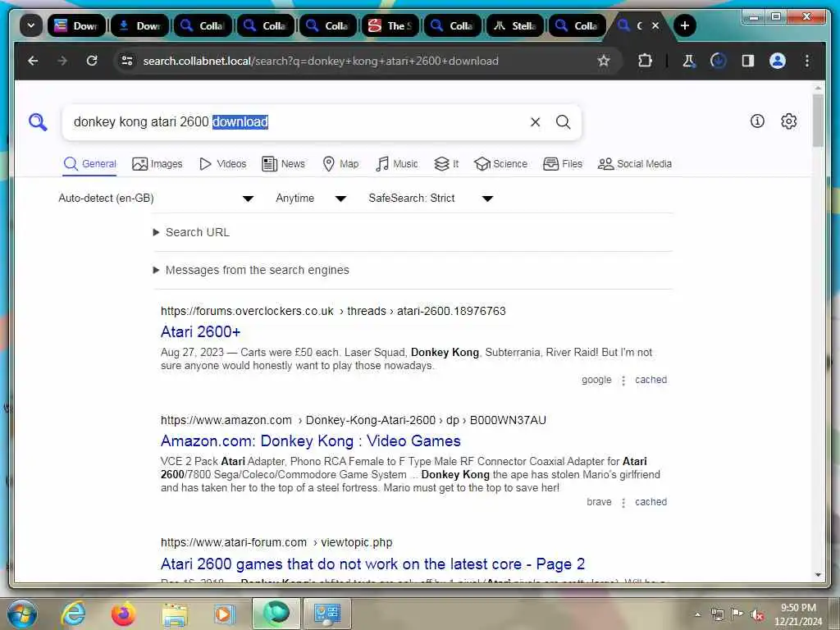Open the profile avatar menu
The width and height of the screenshot is (840, 630).
pyautogui.click(x=778, y=61)
